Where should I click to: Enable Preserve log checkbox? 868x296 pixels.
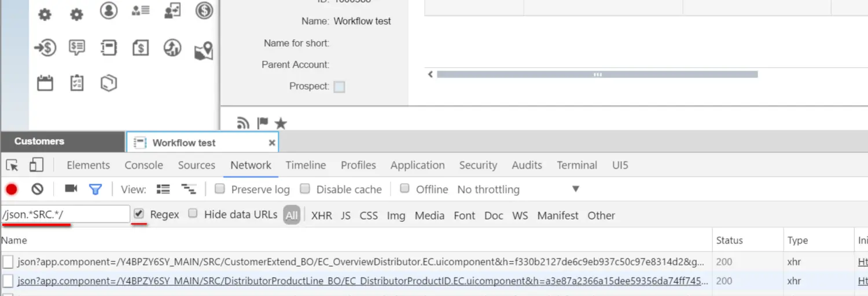click(220, 189)
